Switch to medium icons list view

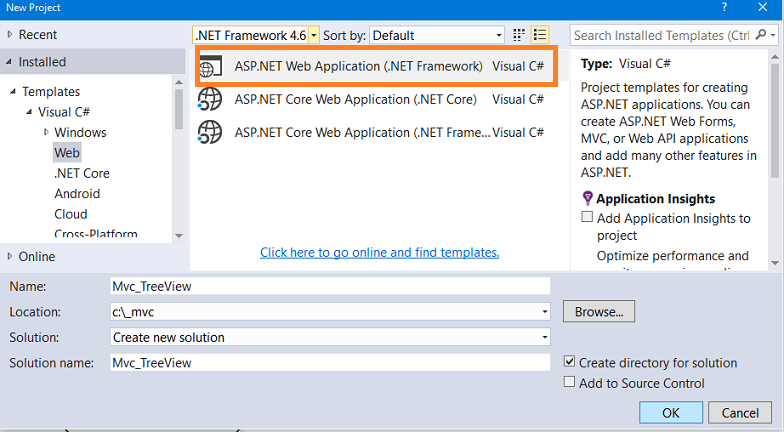tap(540, 35)
